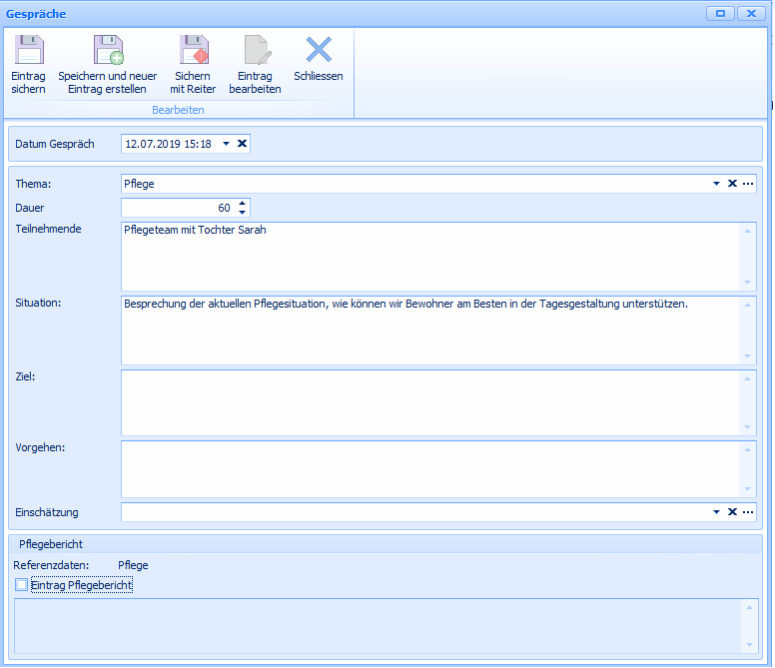Expand the Datum Gespräch date picker

click(x=226, y=144)
